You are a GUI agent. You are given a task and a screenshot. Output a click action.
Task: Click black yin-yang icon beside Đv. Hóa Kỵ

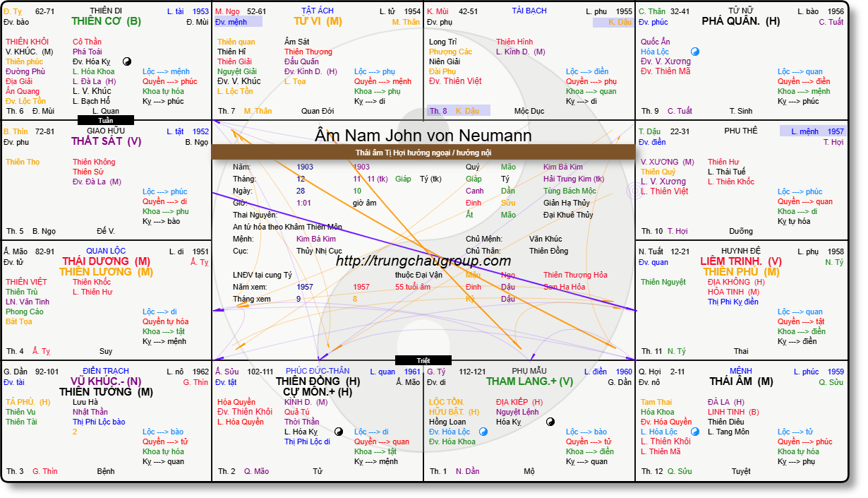127,61
